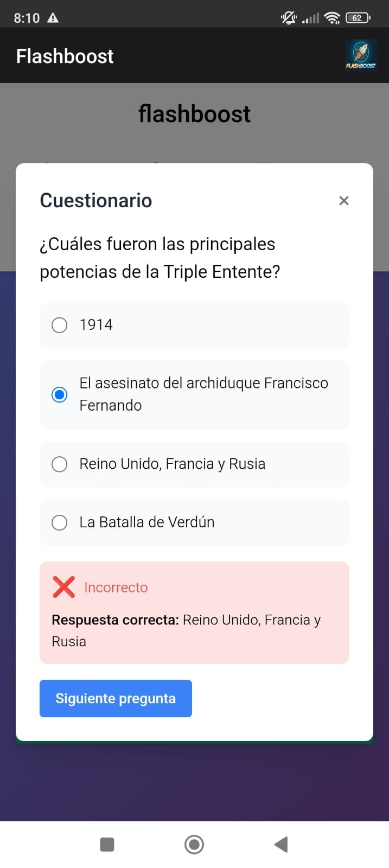Tap the warning triangle in status bar
This screenshot has width=389, height=868.
point(53,18)
